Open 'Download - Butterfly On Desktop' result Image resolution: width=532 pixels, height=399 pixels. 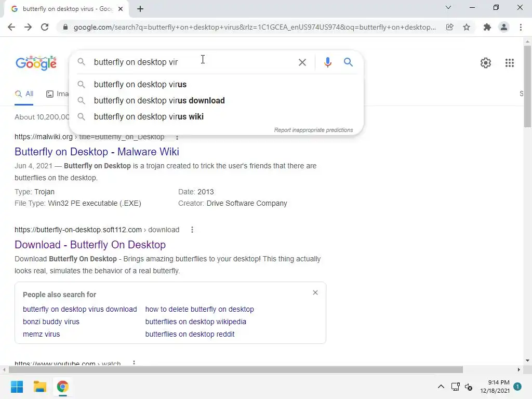pyautogui.click(x=90, y=245)
